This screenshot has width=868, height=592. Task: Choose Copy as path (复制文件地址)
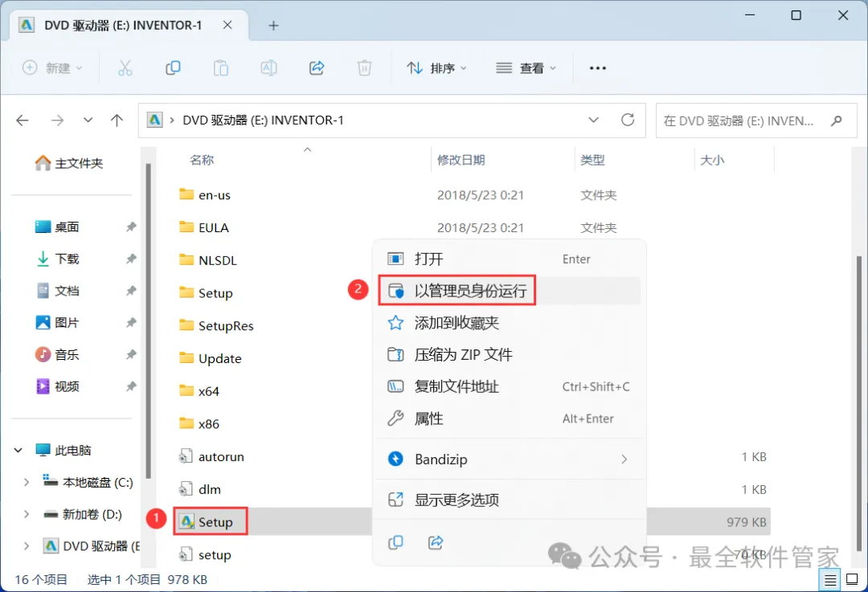509,386
